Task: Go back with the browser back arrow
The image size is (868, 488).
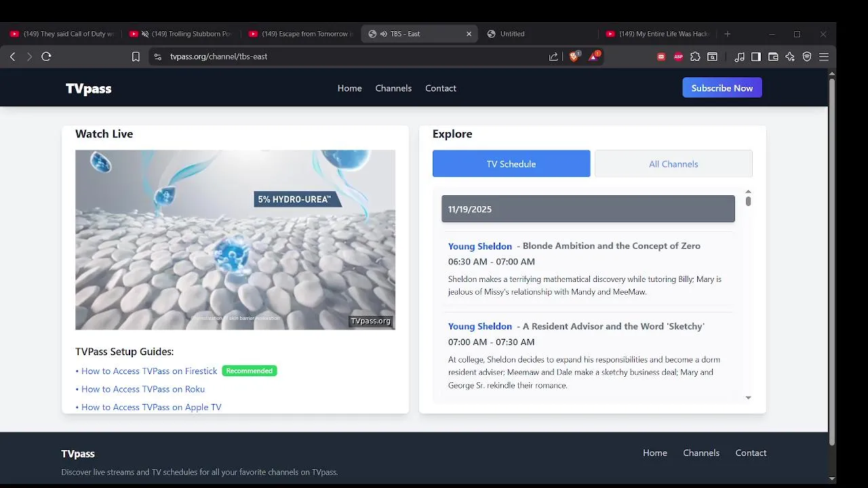Action: point(12,57)
